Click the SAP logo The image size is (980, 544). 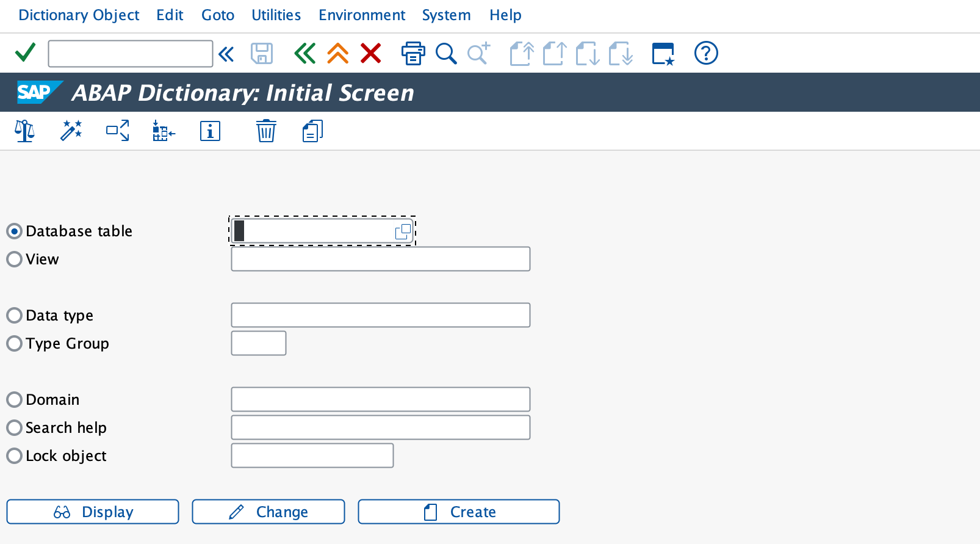coord(39,92)
